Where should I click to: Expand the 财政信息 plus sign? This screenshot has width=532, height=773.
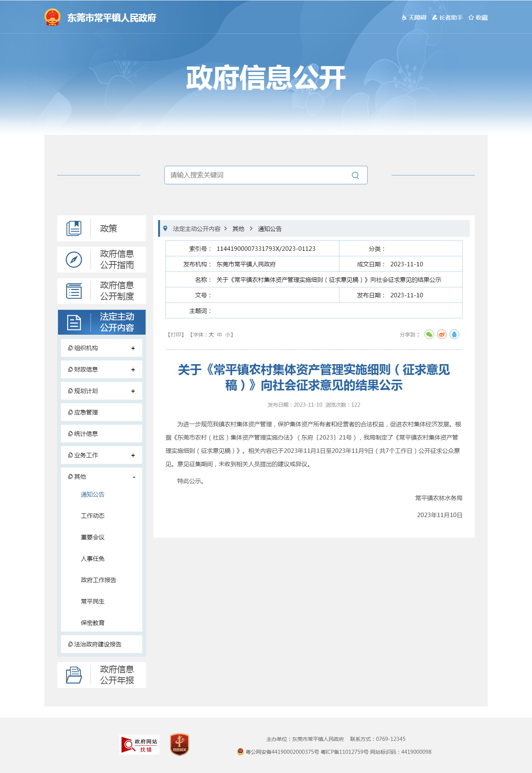click(x=133, y=370)
